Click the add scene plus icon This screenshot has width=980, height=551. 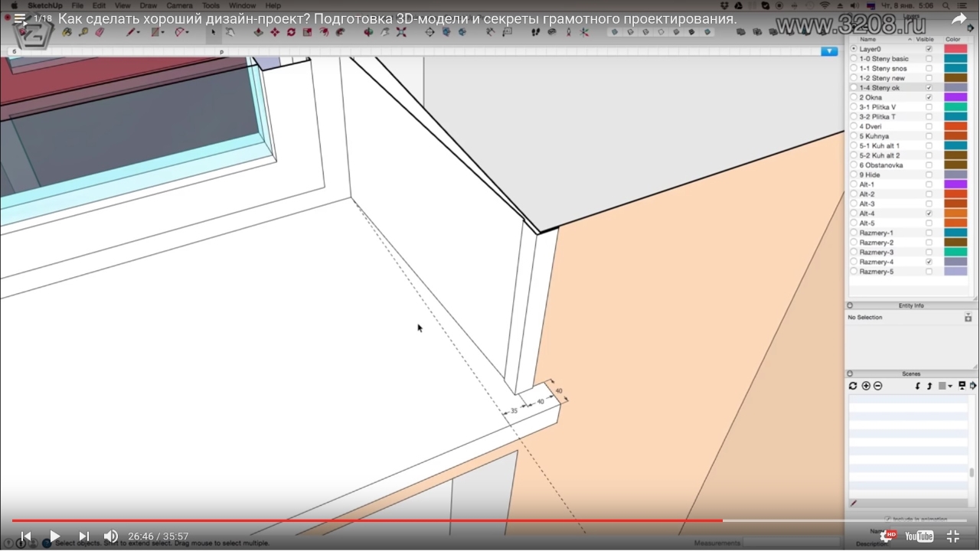(x=866, y=386)
